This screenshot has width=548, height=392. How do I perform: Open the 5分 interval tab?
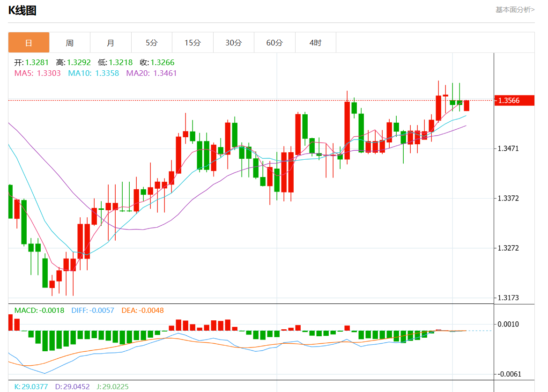point(152,43)
